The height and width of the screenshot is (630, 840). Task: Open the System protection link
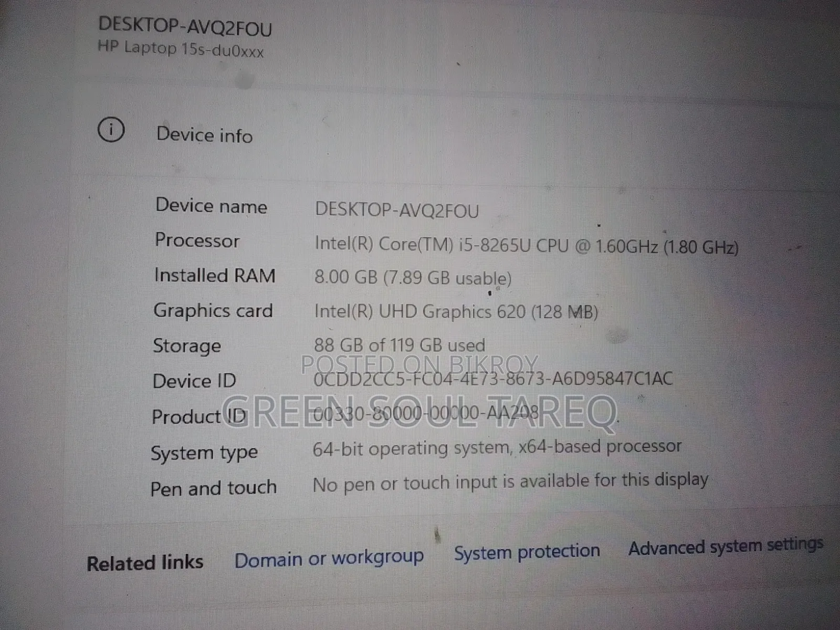point(527,551)
